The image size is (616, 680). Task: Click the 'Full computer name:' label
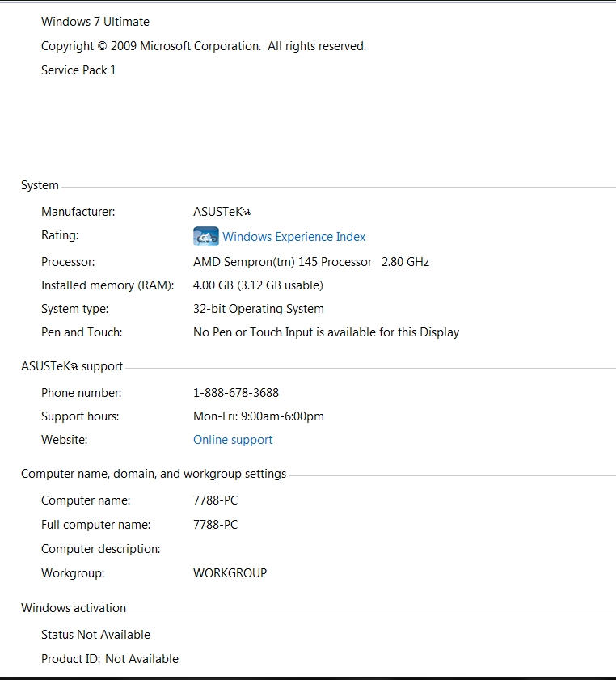tap(96, 525)
